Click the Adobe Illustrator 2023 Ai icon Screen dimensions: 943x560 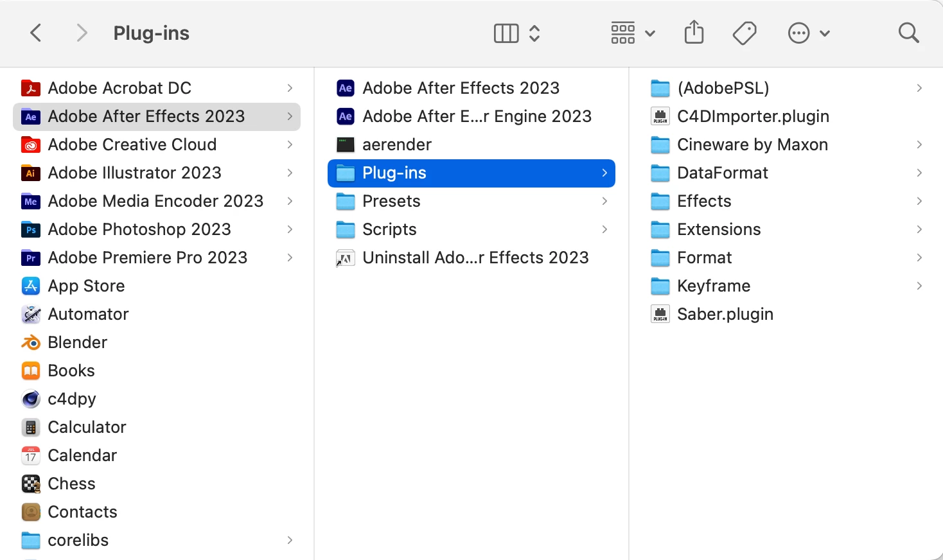[31, 173]
